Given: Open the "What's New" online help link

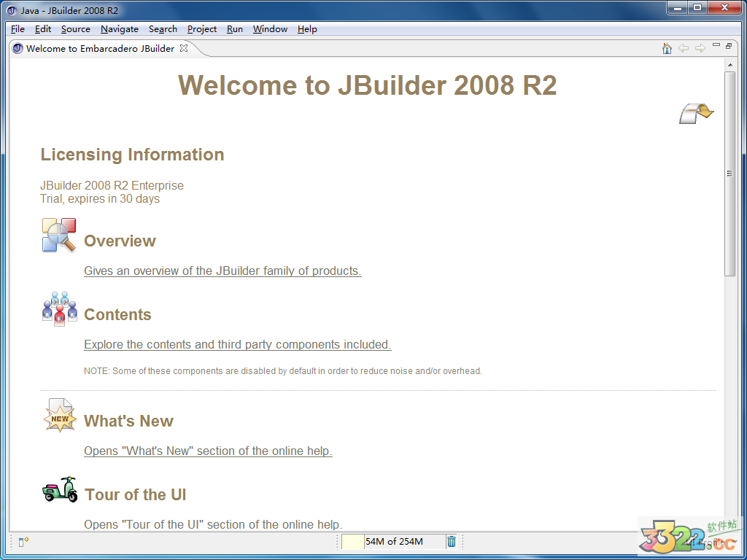Looking at the screenshot, I should click(208, 451).
